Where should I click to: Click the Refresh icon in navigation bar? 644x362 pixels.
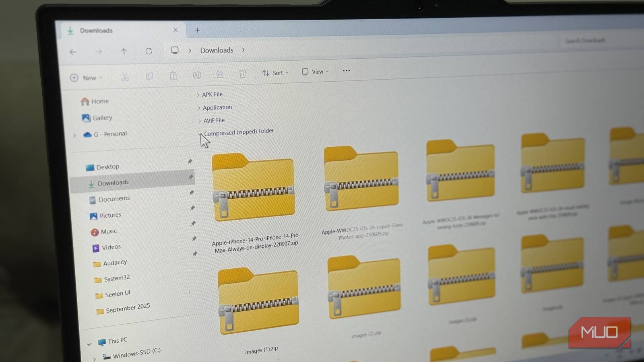pyautogui.click(x=149, y=51)
